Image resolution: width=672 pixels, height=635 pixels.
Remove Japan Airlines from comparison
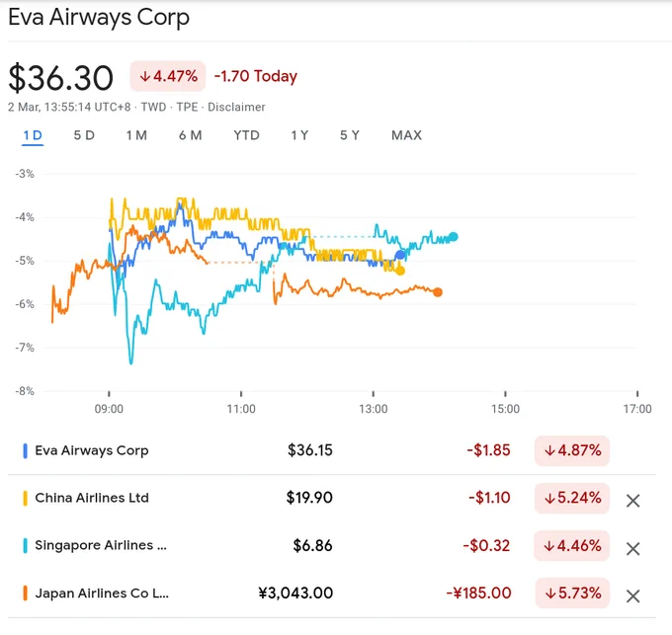(x=632, y=595)
